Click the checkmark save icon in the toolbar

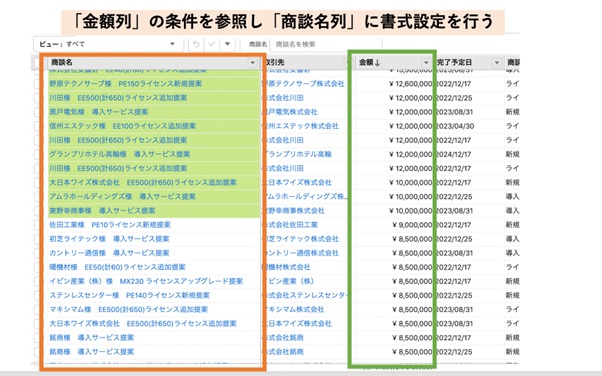coord(212,44)
